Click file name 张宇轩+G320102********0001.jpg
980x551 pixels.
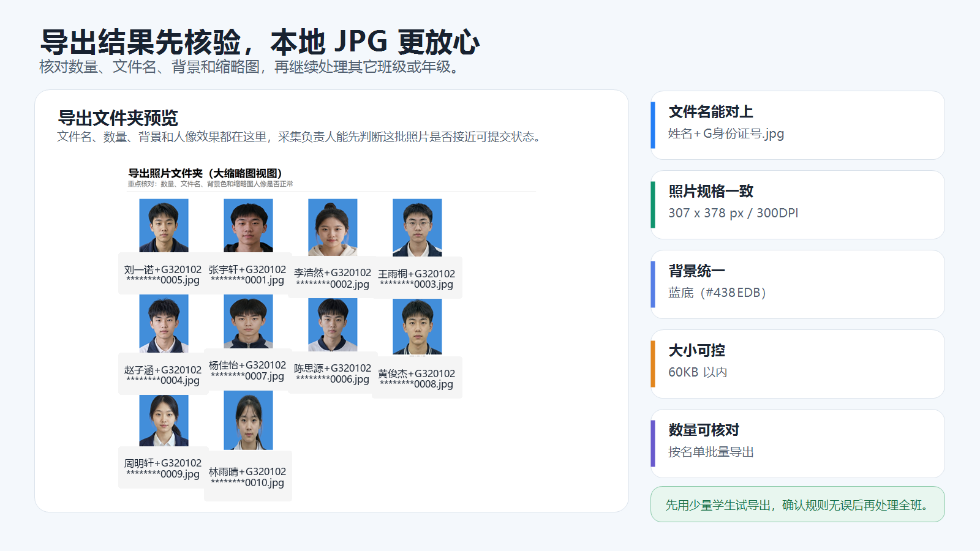(247, 275)
